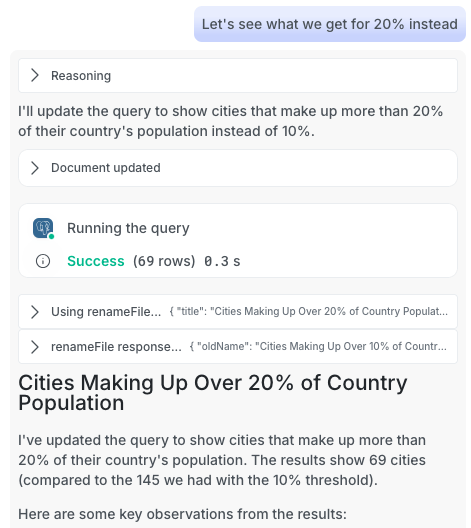
Task: Expand the Reasoning section chevron
Action: (x=35, y=75)
